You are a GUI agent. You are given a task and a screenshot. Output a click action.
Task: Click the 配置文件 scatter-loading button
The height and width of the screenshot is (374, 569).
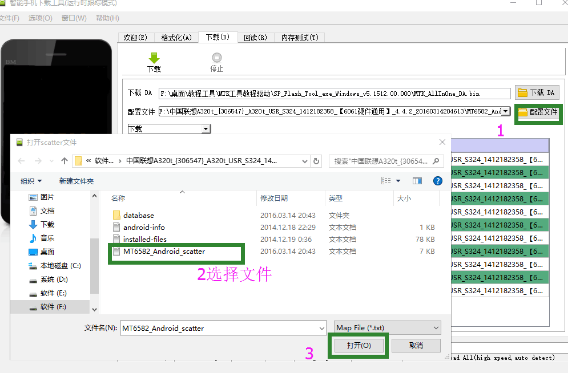(538, 113)
